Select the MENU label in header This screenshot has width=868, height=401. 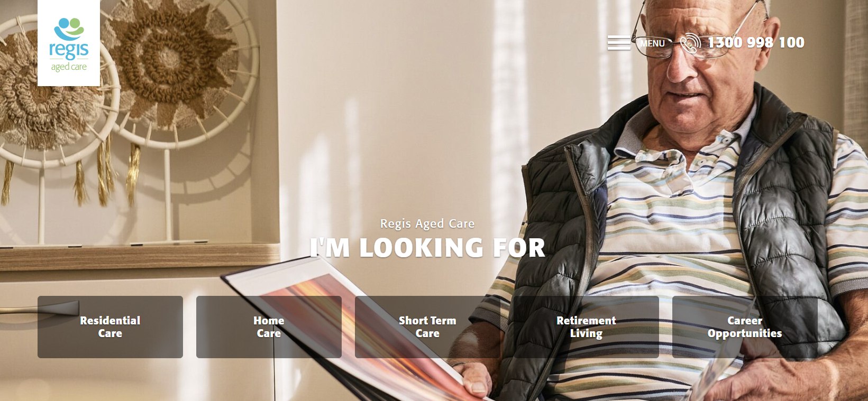(x=652, y=43)
